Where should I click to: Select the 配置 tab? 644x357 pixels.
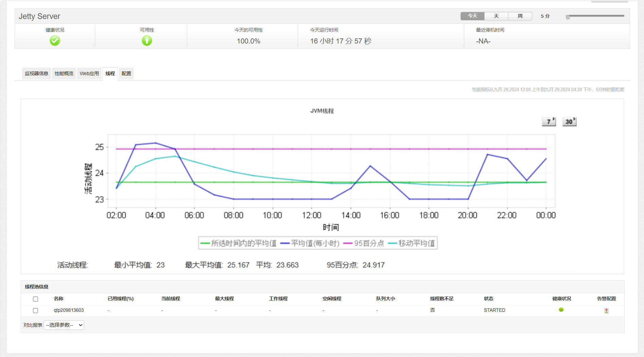[x=126, y=73]
